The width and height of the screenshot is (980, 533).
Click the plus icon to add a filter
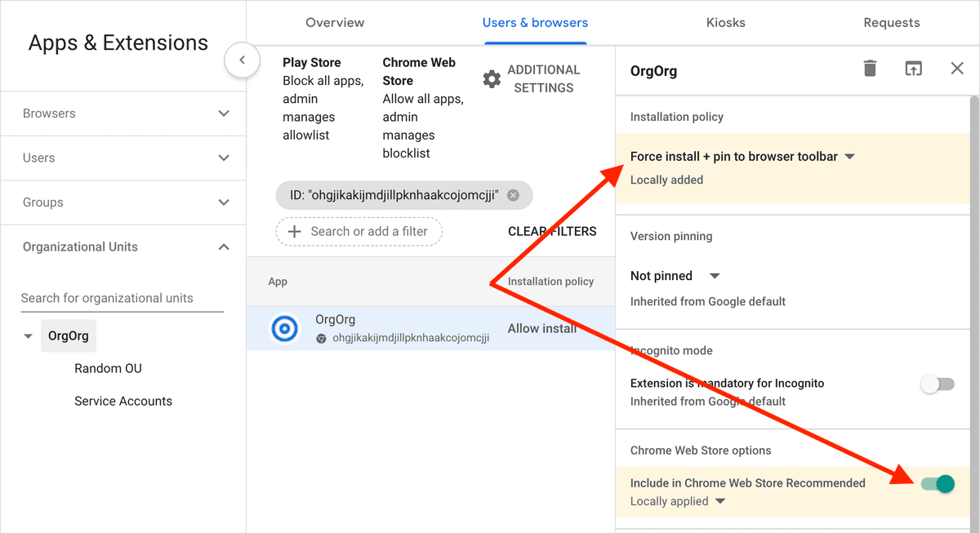[294, 232]
